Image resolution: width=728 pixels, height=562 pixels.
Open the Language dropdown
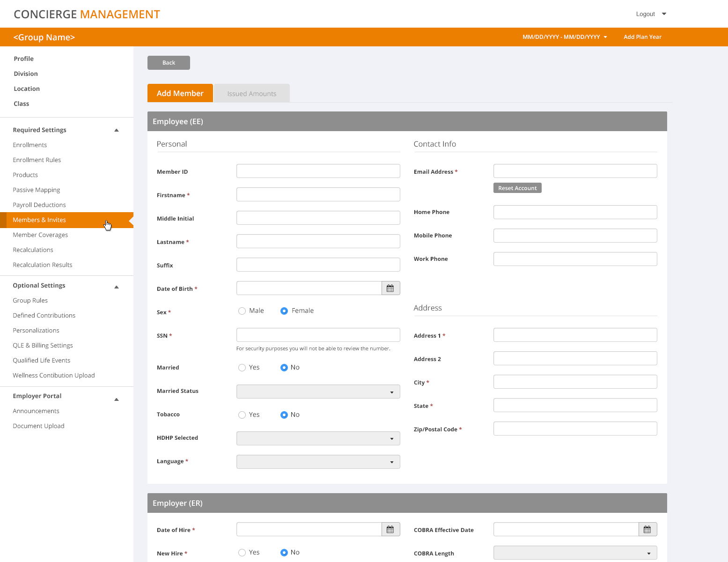pyautogui.click(x=318, y=462)
